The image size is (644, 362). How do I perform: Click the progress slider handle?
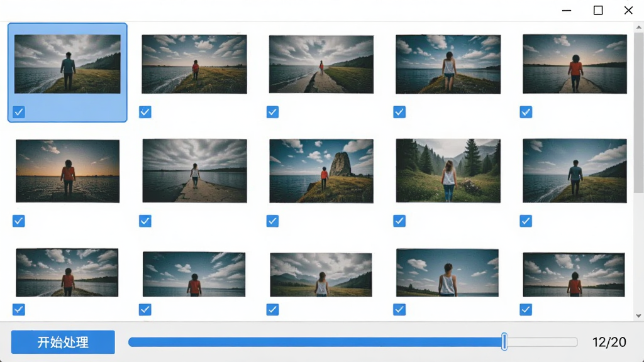tap(504, 342)
